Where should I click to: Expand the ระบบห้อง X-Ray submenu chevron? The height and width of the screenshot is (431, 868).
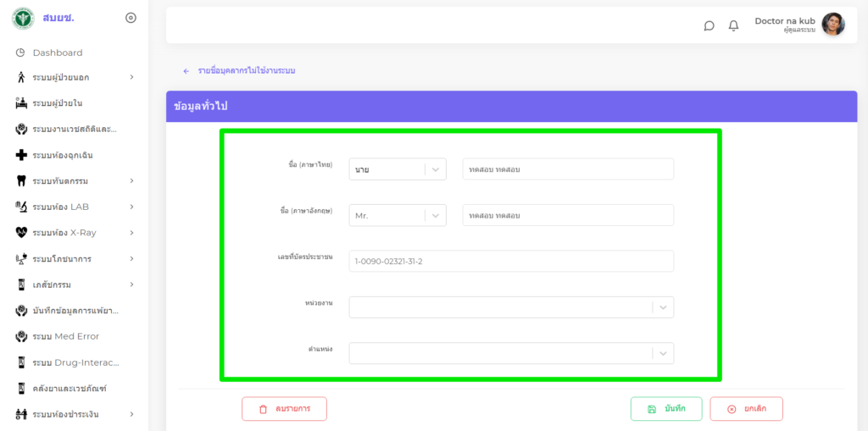pos(131,232)
